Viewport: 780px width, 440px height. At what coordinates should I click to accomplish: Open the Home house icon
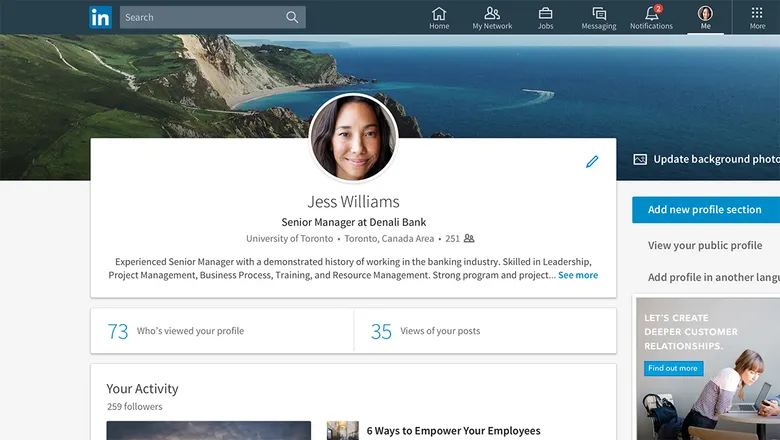(439, 13)
